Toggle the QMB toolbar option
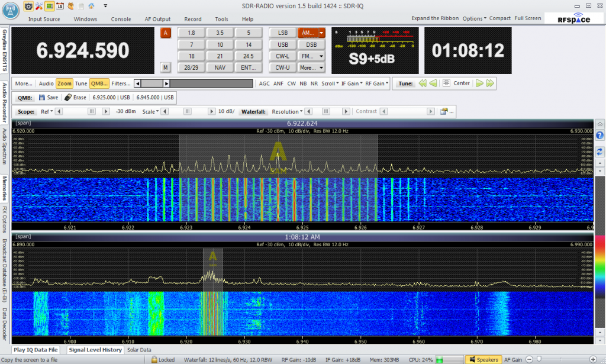Viewport: 606px width, 364px height. [99, 83]
